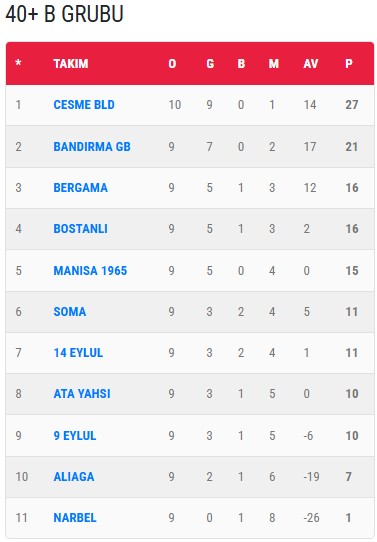Click the AV goal difference header
The width and height of the screenshot is (377, 542).
pyautogui.click(x=311, y=64)
